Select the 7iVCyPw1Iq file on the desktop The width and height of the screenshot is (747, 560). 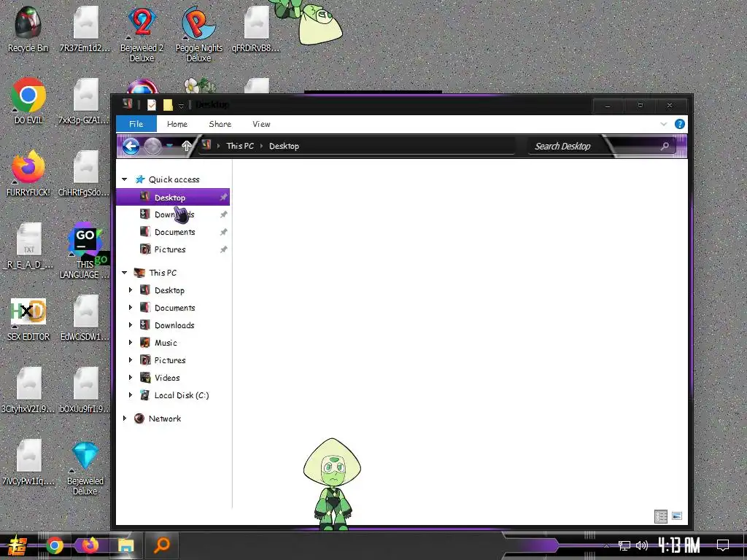click(28, 462)
